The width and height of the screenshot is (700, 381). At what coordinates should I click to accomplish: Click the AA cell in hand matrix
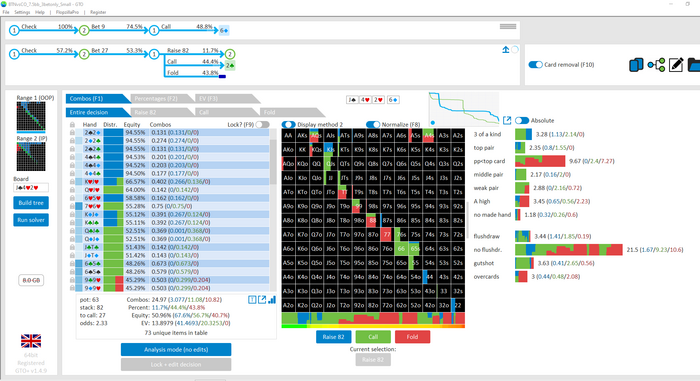click(x=288, y=135)
